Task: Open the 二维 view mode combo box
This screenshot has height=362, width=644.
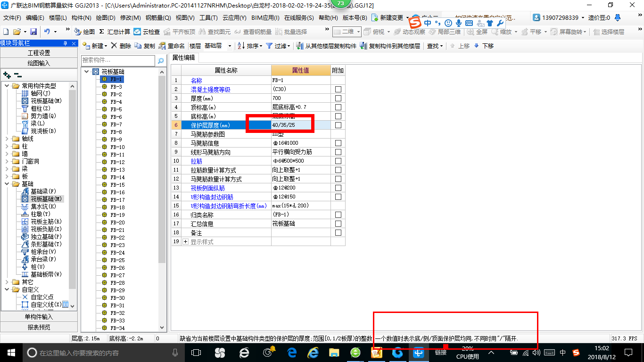Action: [x=347, y=32]
